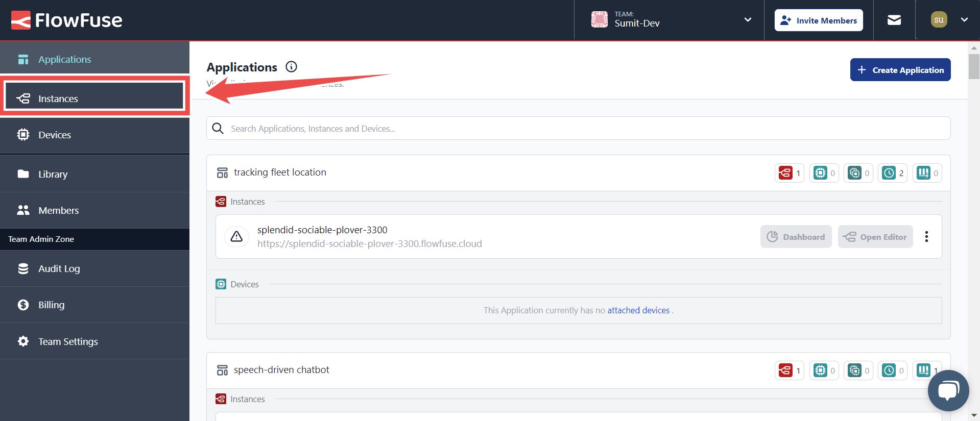Click the attached devices link
Screen dimensions: 980x421
[x=638, y=310]
